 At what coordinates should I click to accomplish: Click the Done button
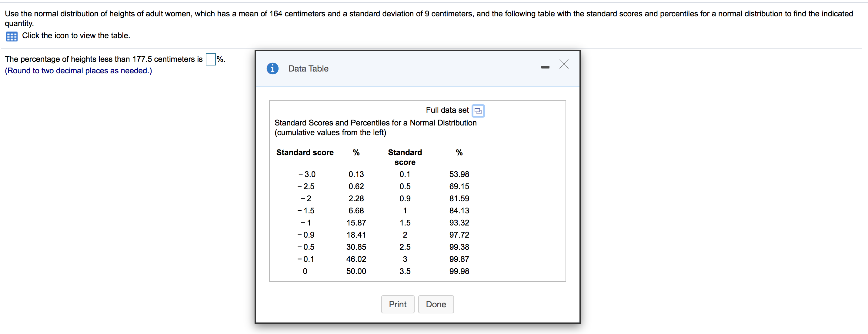pyautogui.click(x=436, y=304)
